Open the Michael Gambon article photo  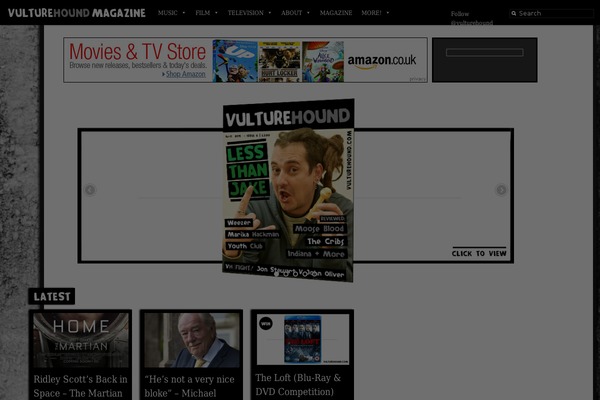[x=192, y=340]
